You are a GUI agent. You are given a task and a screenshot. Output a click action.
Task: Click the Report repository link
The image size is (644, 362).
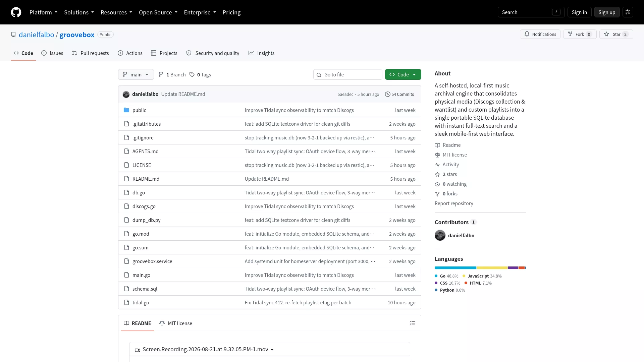click(x=454, y=204)
